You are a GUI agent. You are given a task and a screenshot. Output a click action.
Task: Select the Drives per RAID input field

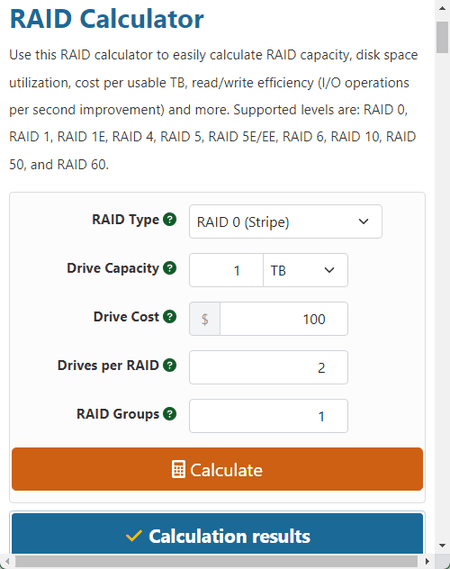point(269,368)
